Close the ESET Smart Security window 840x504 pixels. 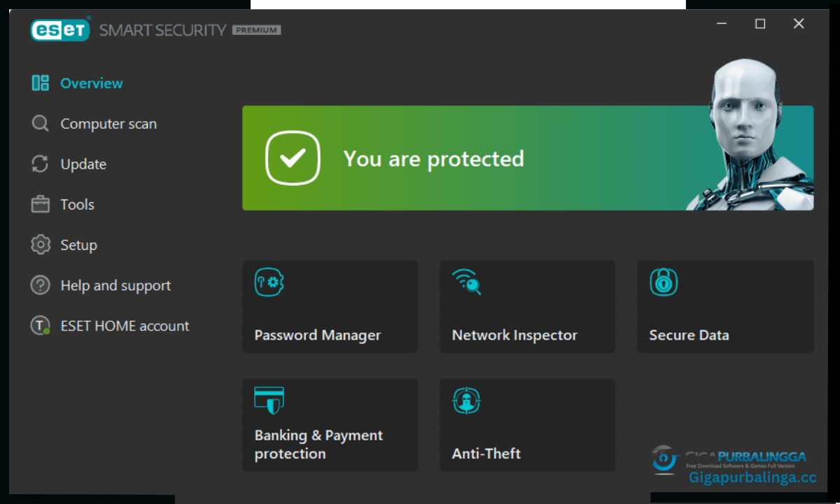(799, 24)
